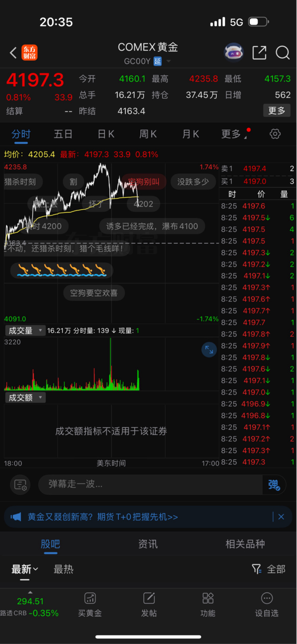The width and height of the screenshot is (297, 644).
Task: Switch to the 周K tab
Action: tap(148, 134)
